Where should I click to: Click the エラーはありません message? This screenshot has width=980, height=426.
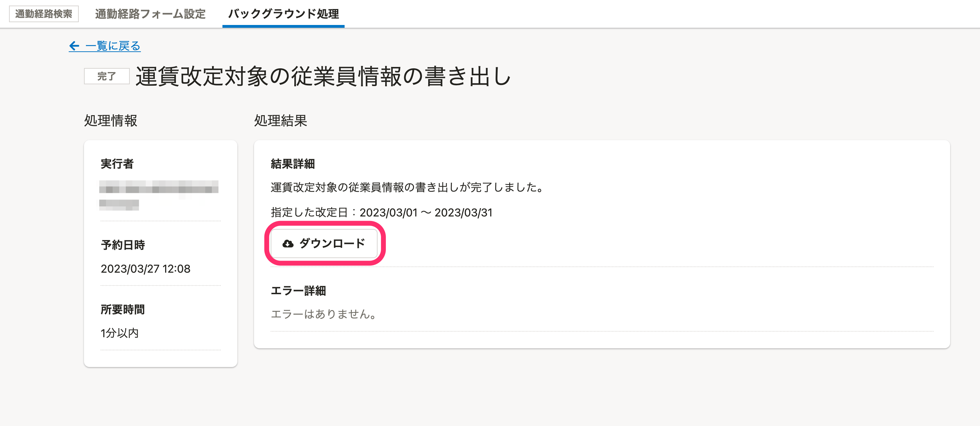click(324, 314)
